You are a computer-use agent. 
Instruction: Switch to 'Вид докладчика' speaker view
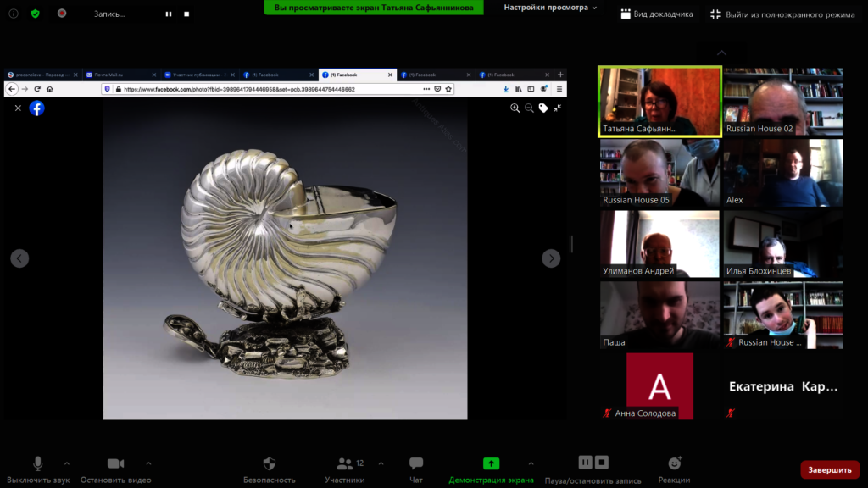pyautogui.click(x=656, y=14)
